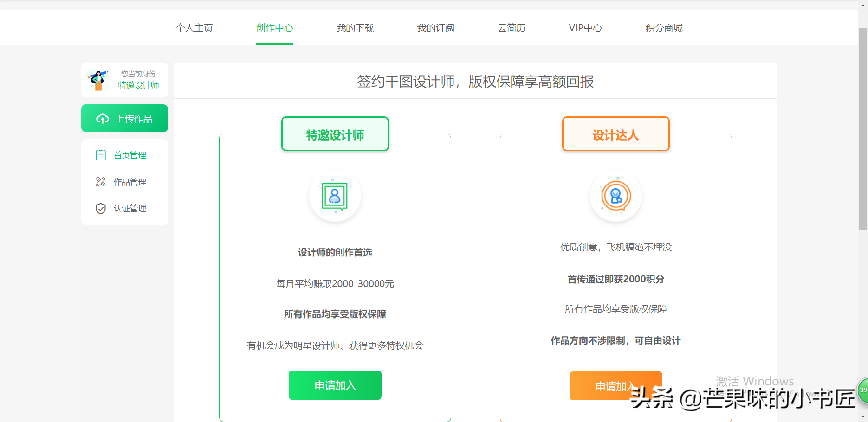View the 云简历 section
Screen dimensions: 868x422
coord(511,28)
